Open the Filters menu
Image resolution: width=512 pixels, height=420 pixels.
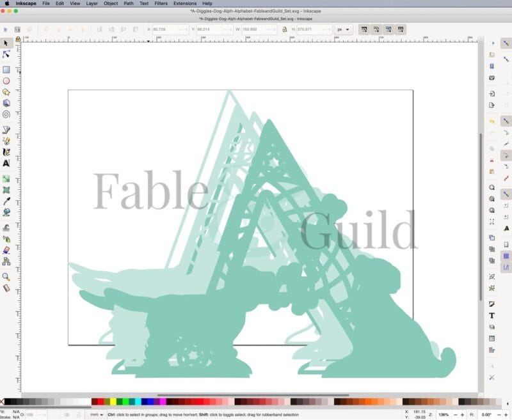[158, 3]
